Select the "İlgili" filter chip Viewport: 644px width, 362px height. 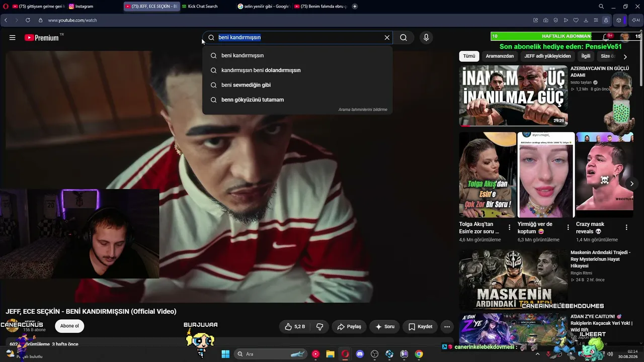pyautogui.click(x=586, y=56)
